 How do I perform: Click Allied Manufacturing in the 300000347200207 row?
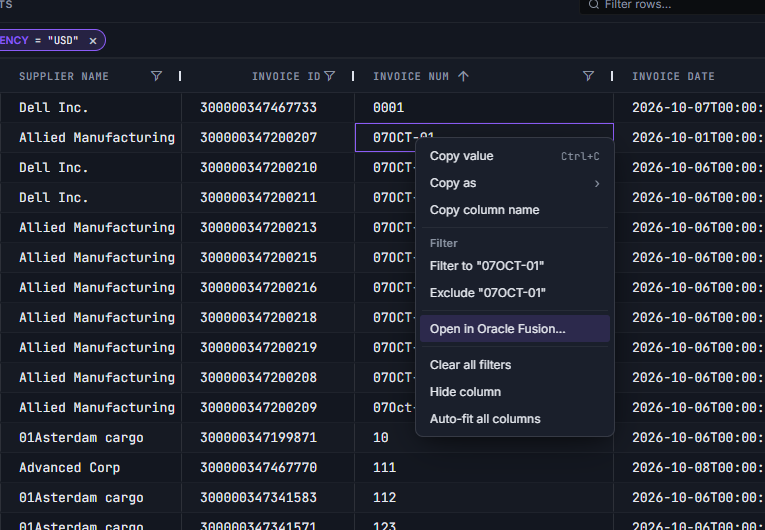[x=91, y=138]
